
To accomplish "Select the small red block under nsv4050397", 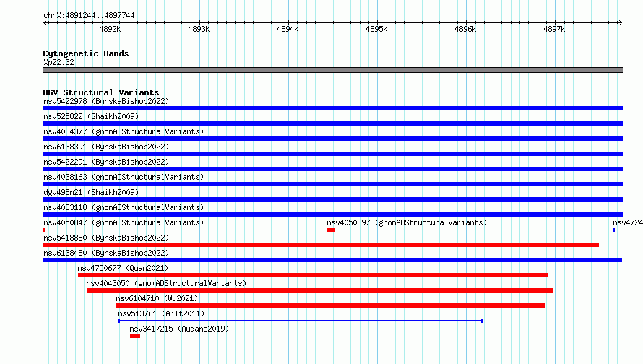I will click(332, 230).
